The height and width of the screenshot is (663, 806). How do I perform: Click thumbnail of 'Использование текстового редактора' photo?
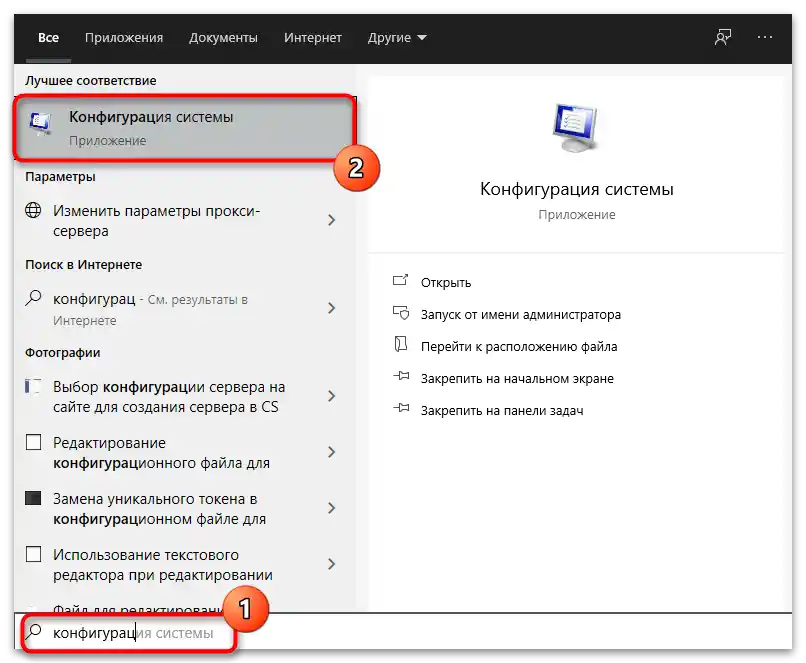[33, 554]
